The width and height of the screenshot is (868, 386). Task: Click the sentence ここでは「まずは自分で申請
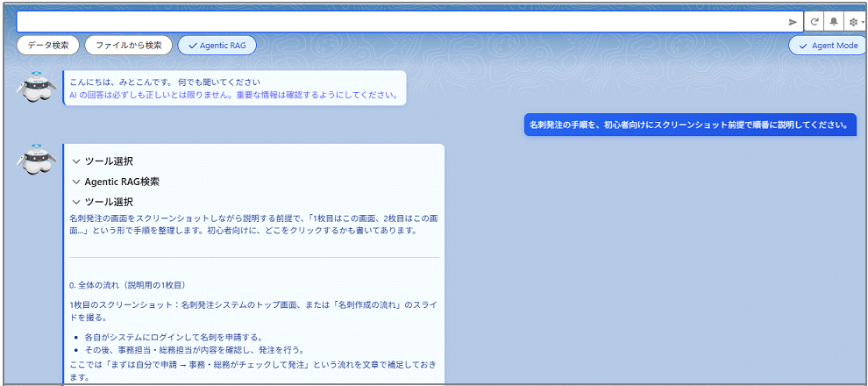pyautogui.click(x=254, y=371)
